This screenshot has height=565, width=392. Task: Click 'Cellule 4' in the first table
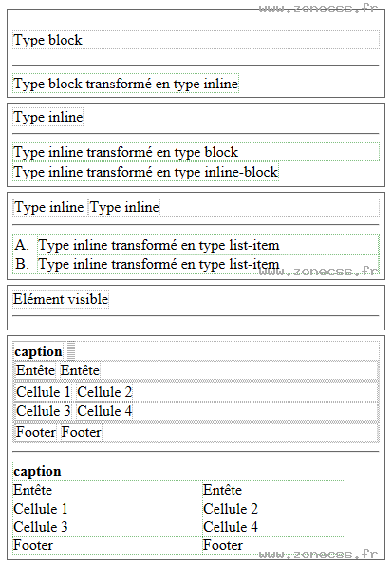(104, 411)
